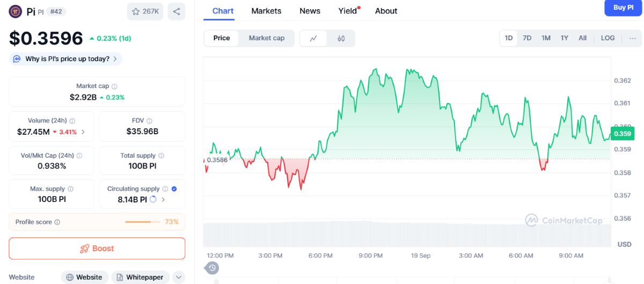644x284 pixels.
Task: Open the chart more options ellipsis
Action: point(633,38)
